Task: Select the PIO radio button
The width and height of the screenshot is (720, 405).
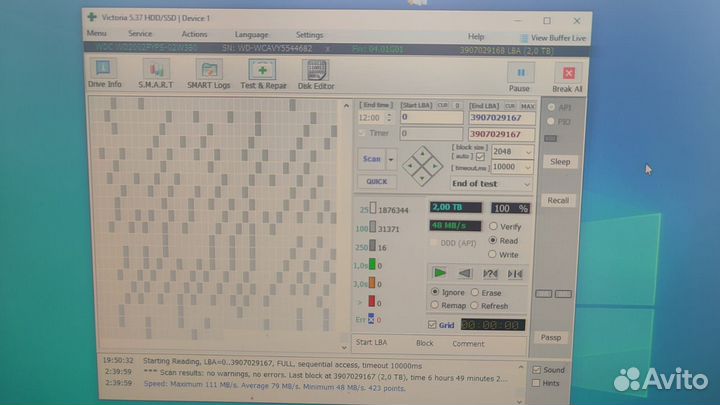Action: tap(551, 121)
